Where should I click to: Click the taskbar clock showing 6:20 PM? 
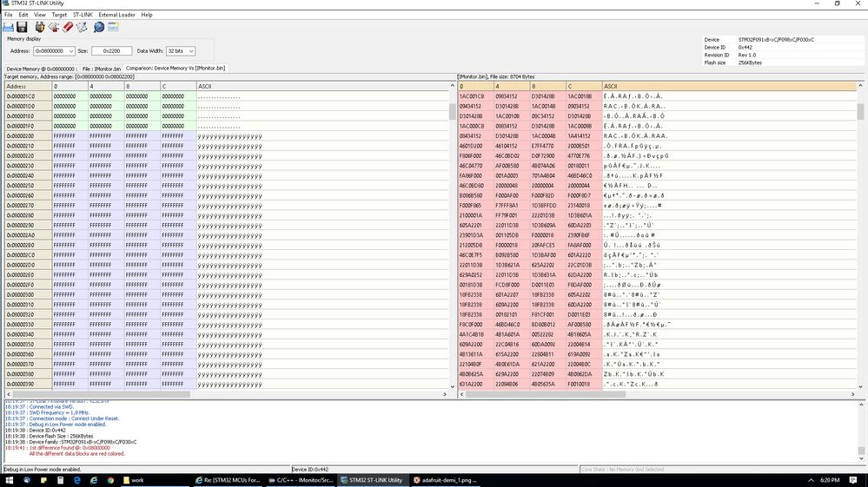830,480
